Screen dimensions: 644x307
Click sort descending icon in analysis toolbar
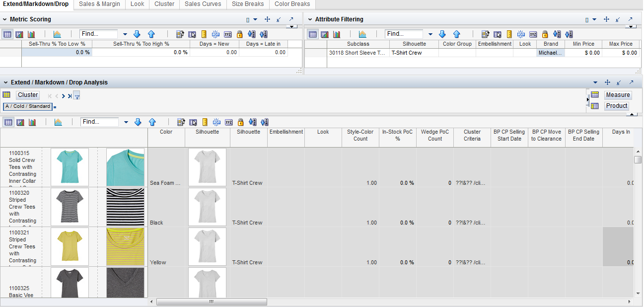point(264,122)
